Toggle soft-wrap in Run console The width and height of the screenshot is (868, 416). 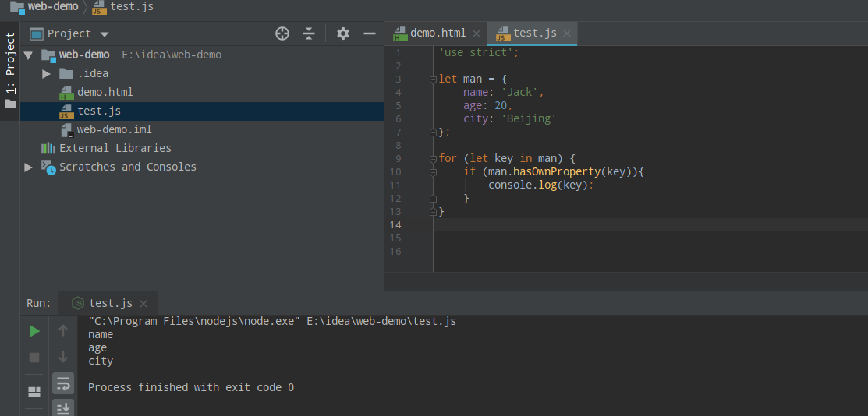coord(63,383)
